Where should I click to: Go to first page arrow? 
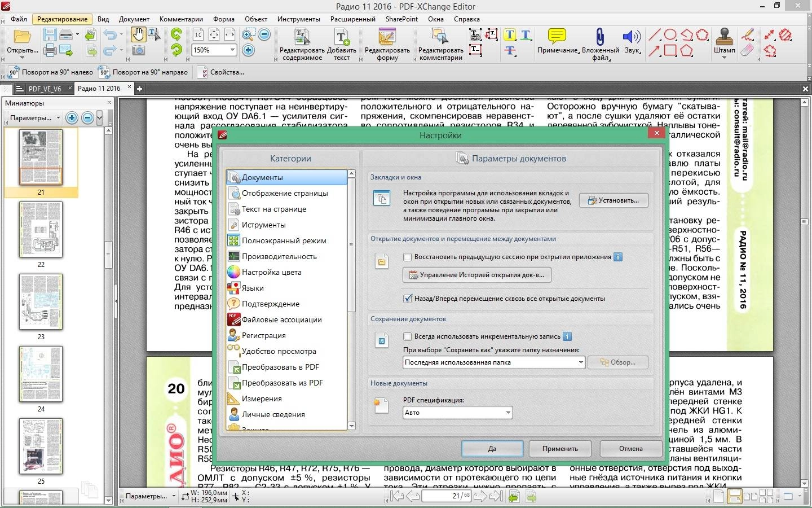tap(397, 496)
